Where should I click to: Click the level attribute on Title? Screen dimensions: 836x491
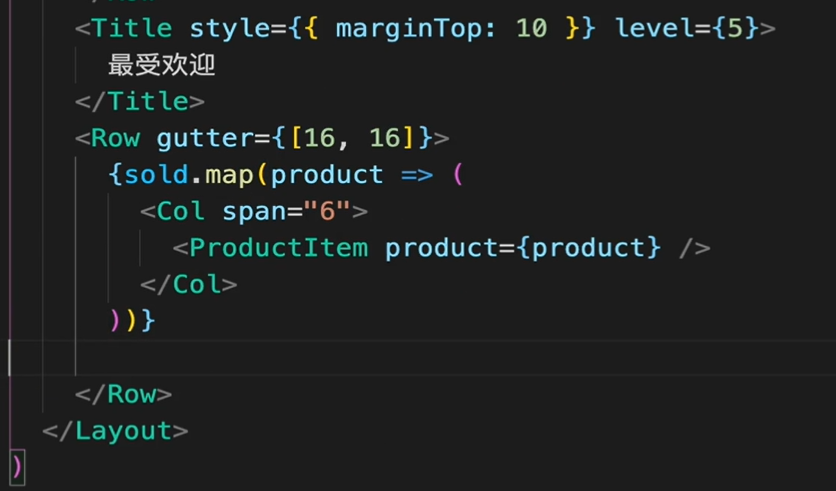click(x=656, y=28)
